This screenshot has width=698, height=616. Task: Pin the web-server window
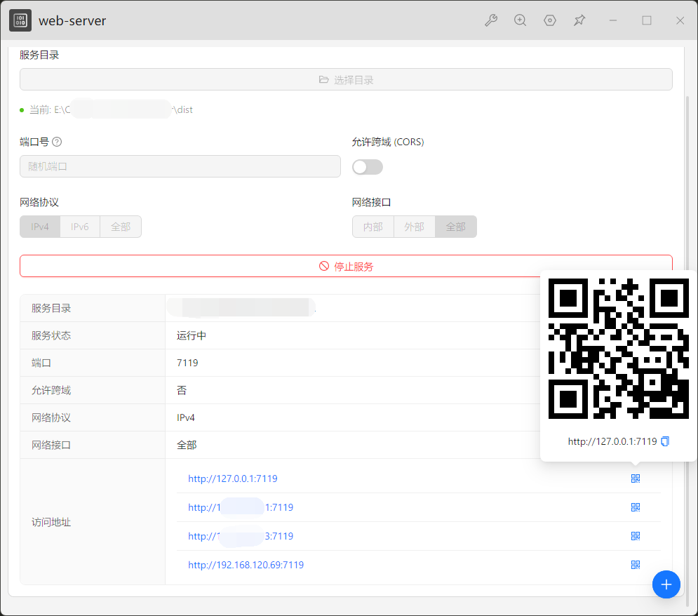(579, 20)
